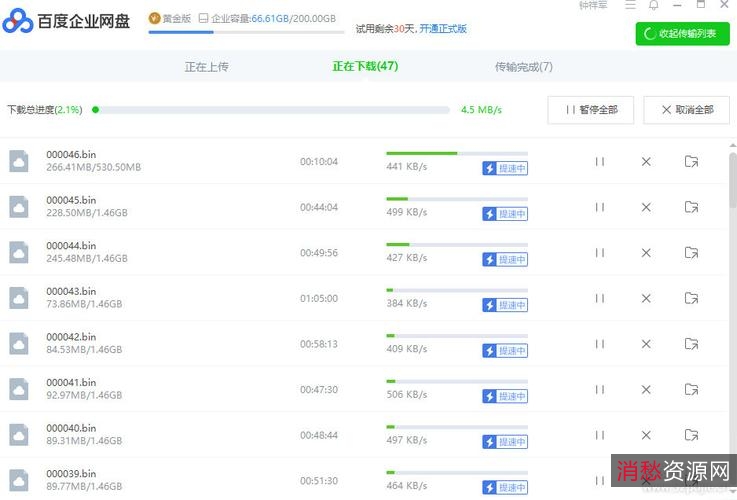This screenshot has width=737, height=500.
Task: Click green 收起传输列表 button
Action: pos(682,34)
